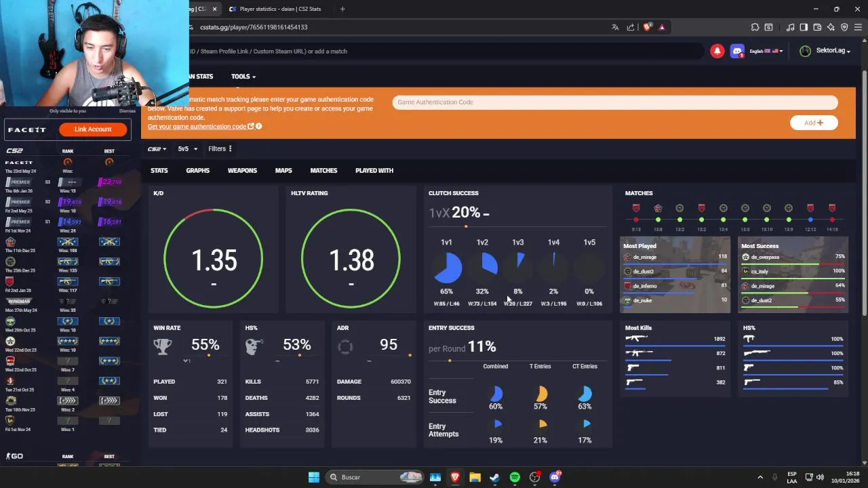The width and height of the screenshot is (868, 488).
Task: Click the FACEIT Link Account button
Action: point(93,129)
